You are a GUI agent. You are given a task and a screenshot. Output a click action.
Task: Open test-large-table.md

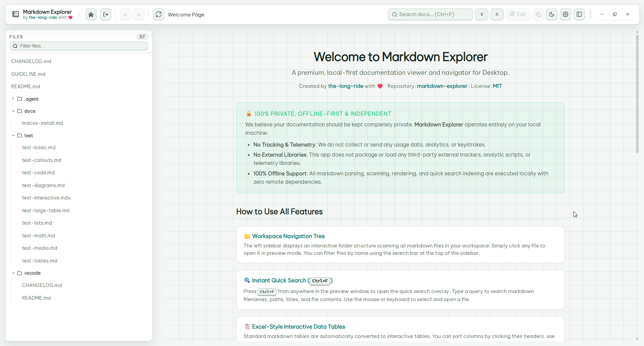46,211
